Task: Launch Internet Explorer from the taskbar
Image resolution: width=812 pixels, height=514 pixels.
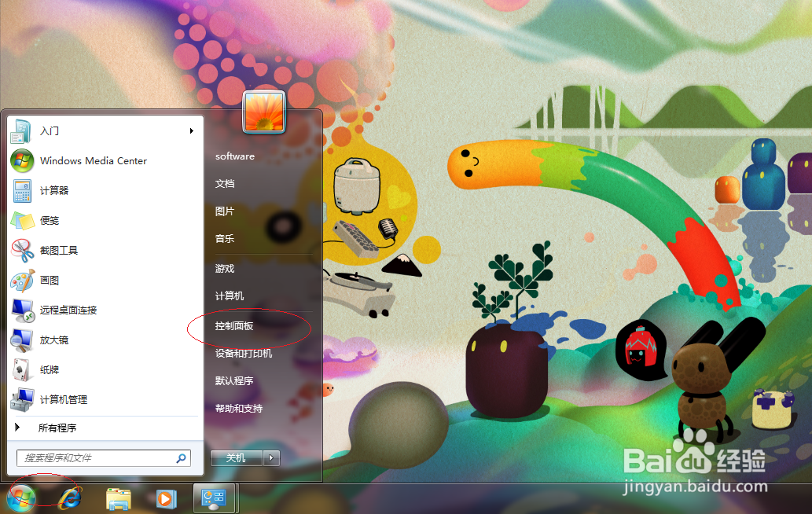Action: (70, 498)
